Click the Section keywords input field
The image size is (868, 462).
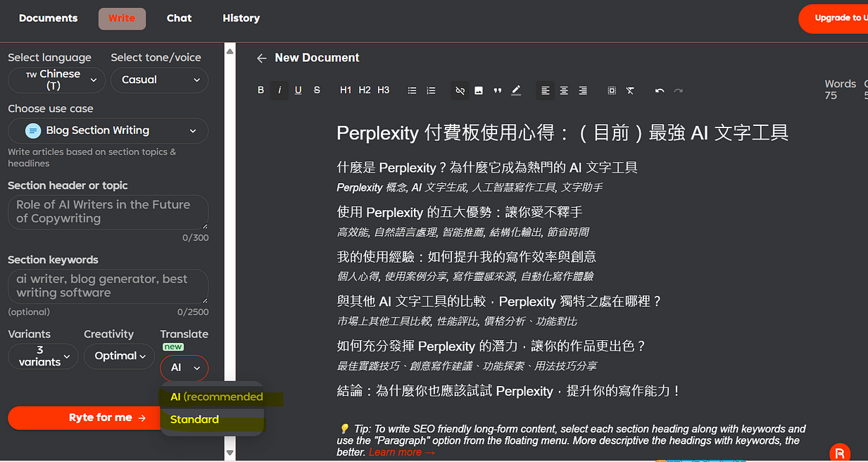[x=107, y=286]
